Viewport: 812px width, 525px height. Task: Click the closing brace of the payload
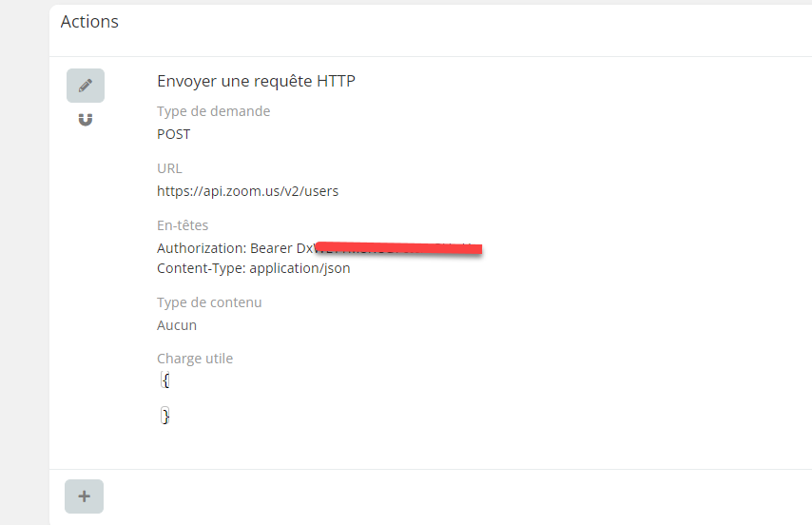point(165,416)
